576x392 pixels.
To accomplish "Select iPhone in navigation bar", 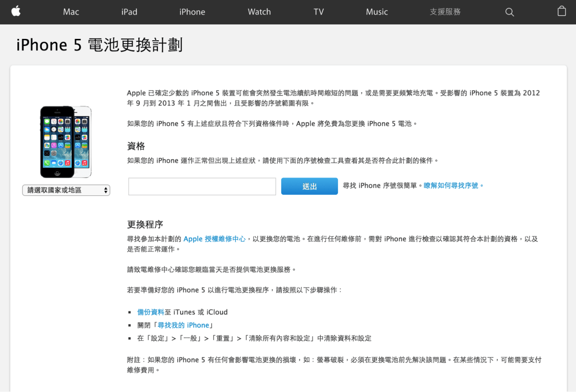I will tap(192, 12).
